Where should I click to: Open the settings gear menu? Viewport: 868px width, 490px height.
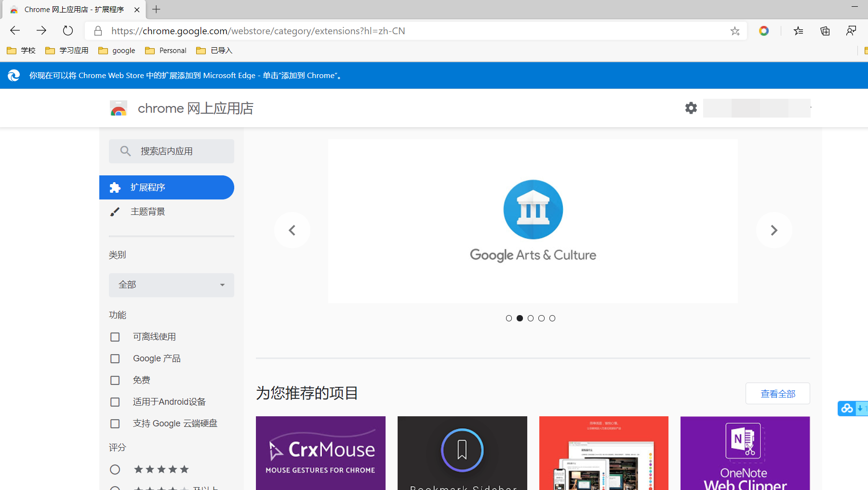coord(691,108)
